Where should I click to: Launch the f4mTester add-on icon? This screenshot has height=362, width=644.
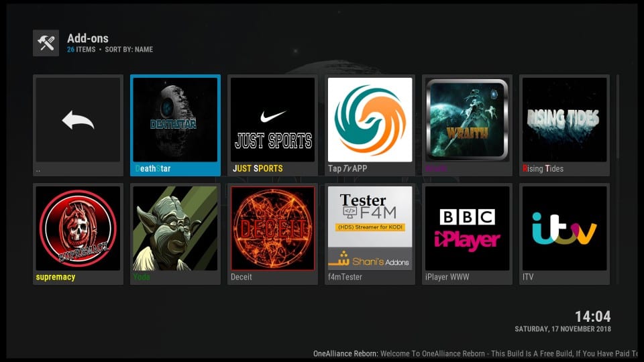(370, 228)
